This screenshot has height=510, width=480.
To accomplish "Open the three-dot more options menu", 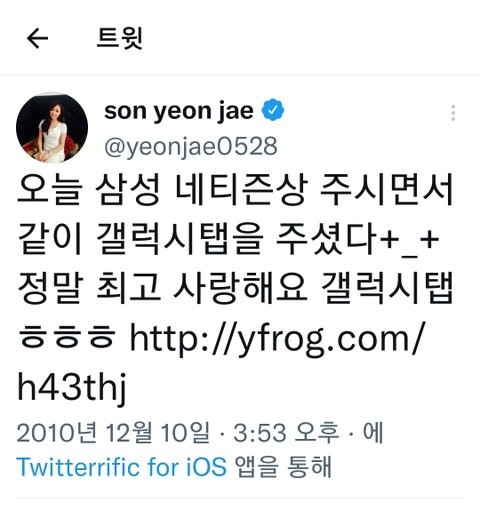I will (x=453, y=113).
